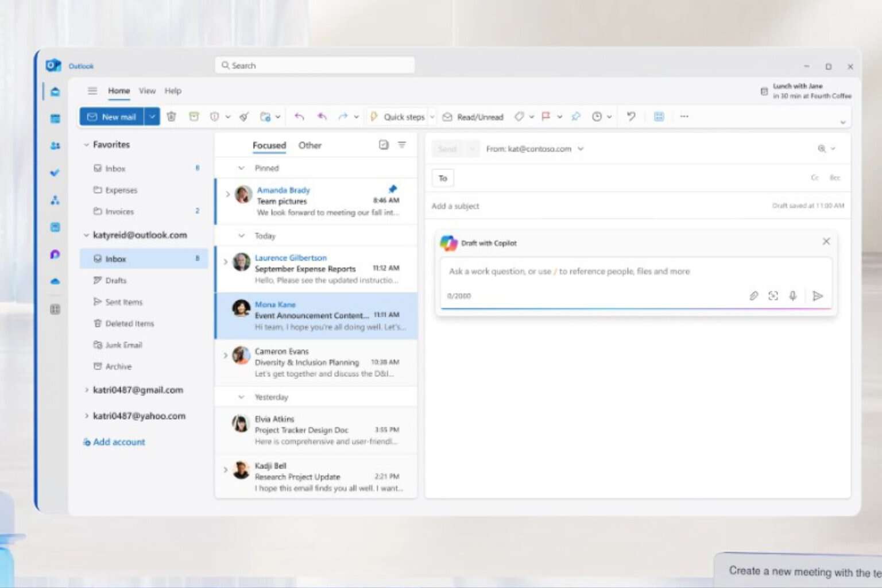882x588 pixels.
Task: Collapse the Favorites section
Action: (x=86, y=145)
